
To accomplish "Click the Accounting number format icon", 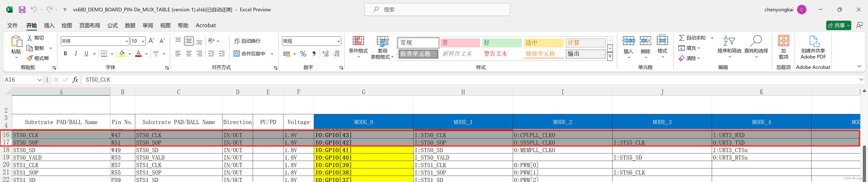I will (x=287, y=54).
